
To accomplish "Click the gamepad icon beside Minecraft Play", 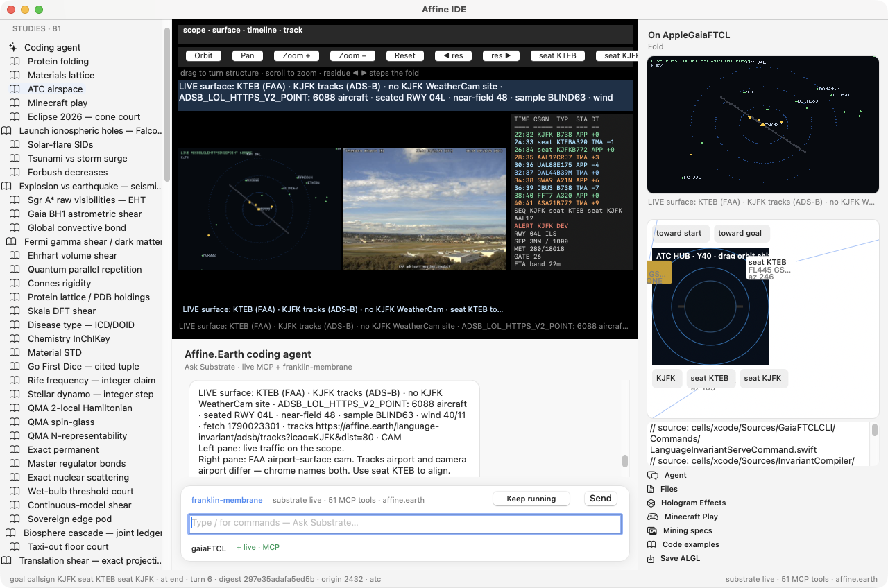I will [652, 517].
